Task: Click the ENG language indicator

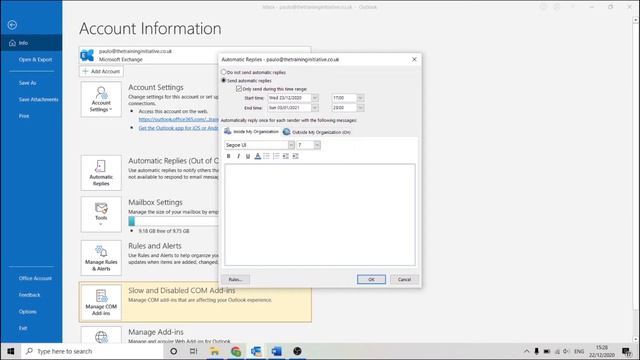Action: [x=579, y=351]
